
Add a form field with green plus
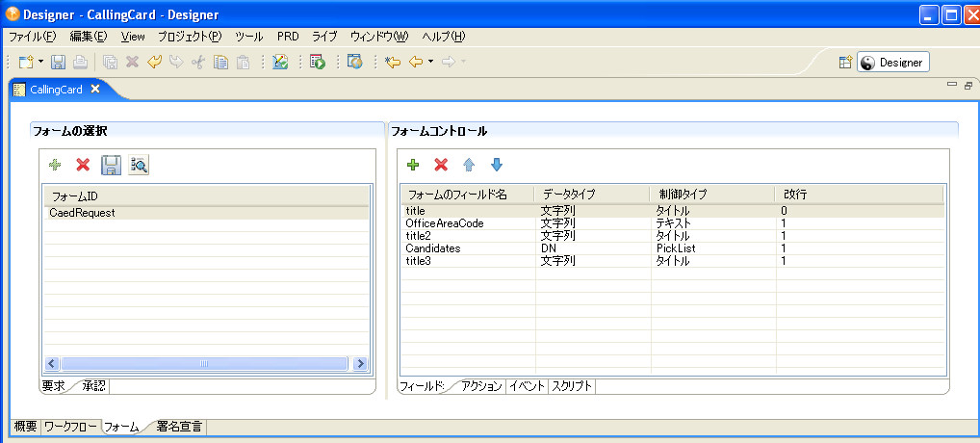point(413,165)
